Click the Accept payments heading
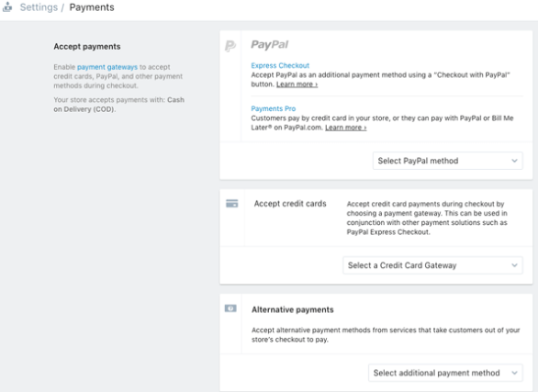 point(87,47)
